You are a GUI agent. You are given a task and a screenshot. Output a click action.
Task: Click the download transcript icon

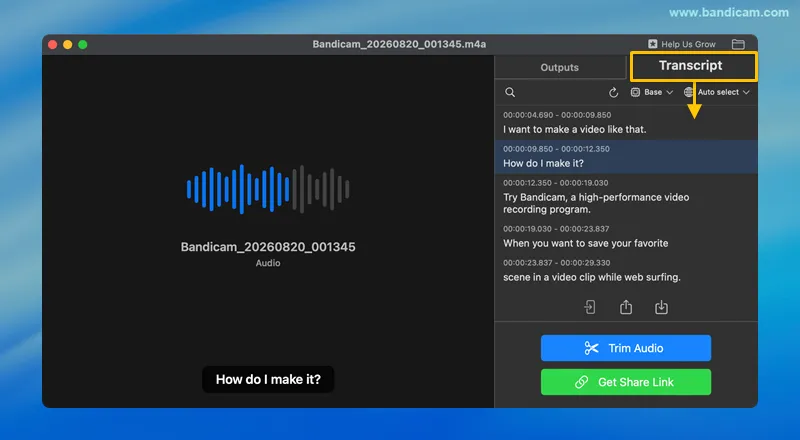661,307
